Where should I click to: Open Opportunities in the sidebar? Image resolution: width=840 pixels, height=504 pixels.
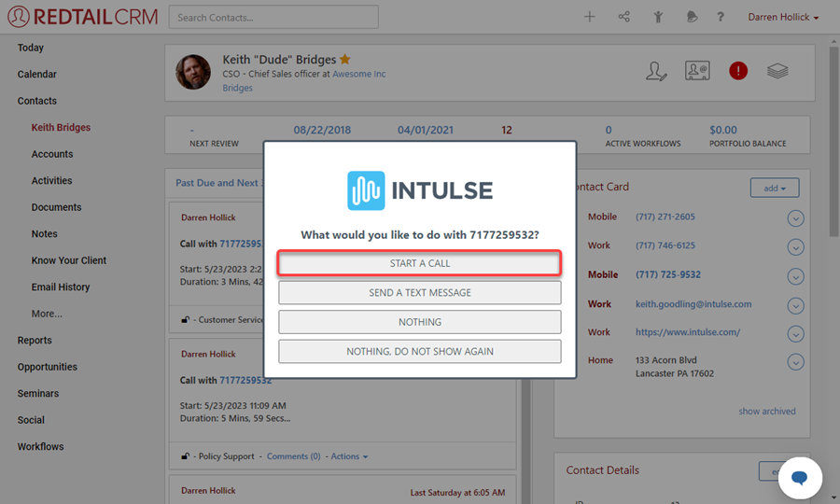click(48, 367)
